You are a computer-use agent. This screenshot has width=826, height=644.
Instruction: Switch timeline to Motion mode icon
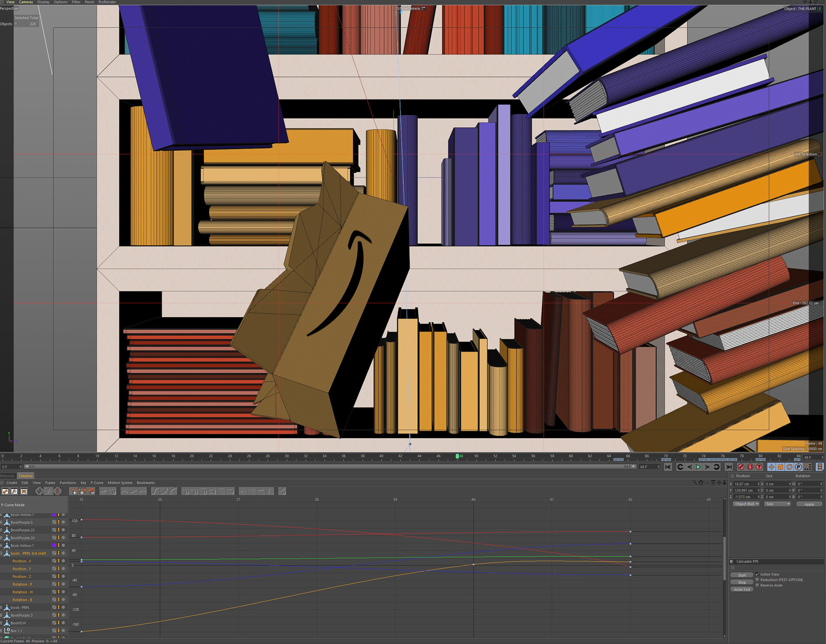[24, 491]
